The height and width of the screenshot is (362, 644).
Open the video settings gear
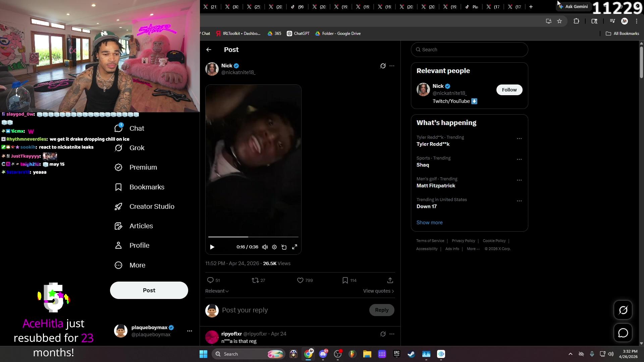click(274, 247)
